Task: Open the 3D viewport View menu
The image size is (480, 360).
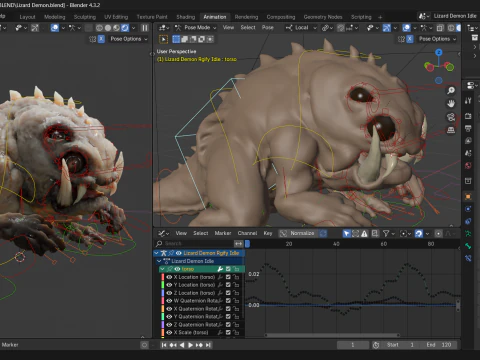Action: click(228, 28)
